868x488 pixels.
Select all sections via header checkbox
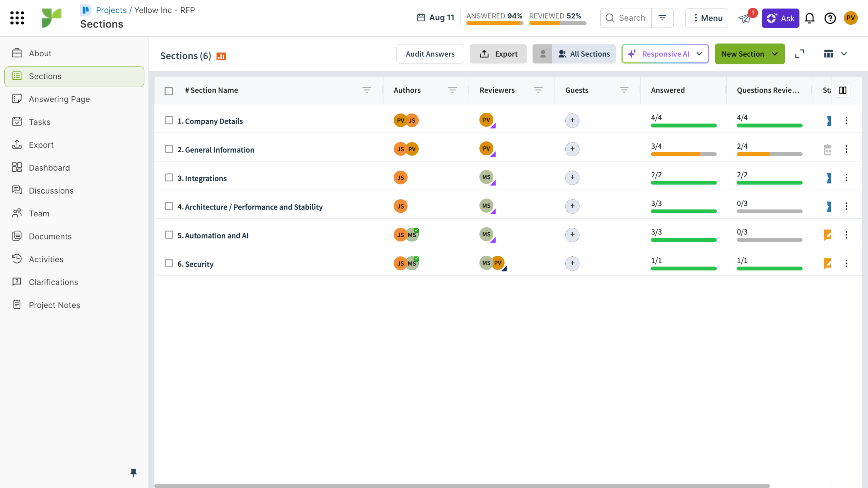point(169,91)
